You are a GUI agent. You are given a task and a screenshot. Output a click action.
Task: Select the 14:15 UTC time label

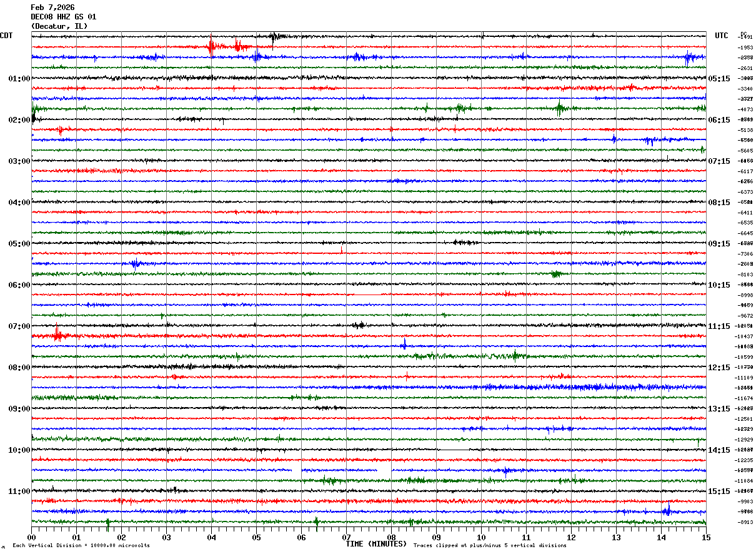pos(719,450)
